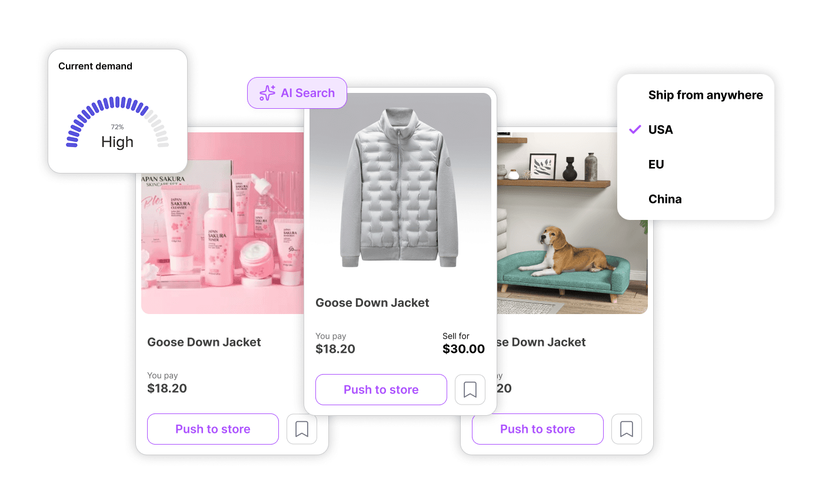Click the bookmark icon on the left card
The image size is (822, 504).
point(301,429)
